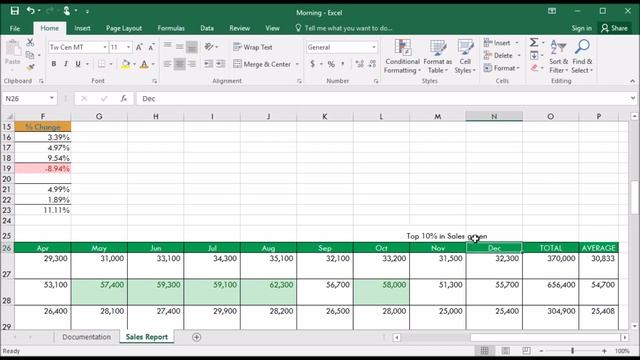Apply Comma Style number format
This screenshot has width=640, height=360.
coord(343,64)
